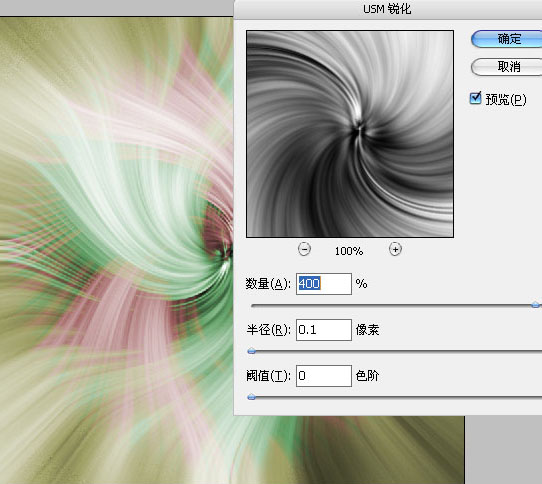This screenshot has width=542, height=484.
Task: Click the USM 锐化 dialog title bar
Action: (387, 9)
